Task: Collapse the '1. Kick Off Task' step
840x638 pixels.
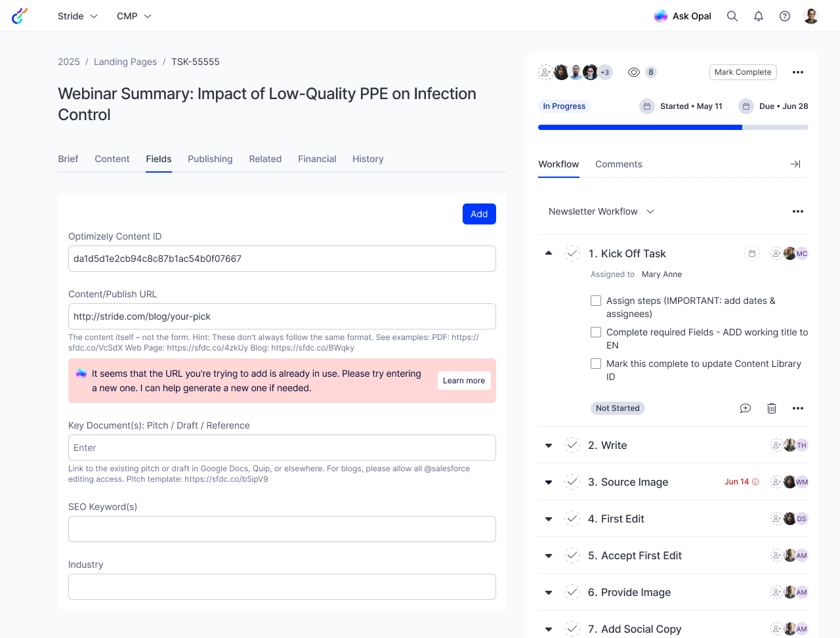Action: [x=549, y=253]
